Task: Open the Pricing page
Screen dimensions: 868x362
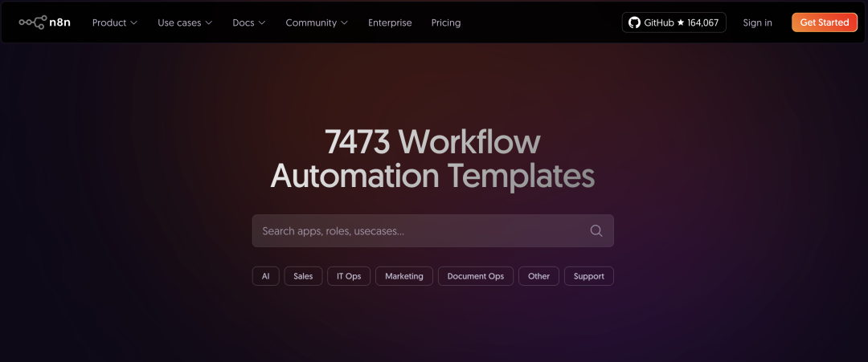Action: [x=446, y=22]
